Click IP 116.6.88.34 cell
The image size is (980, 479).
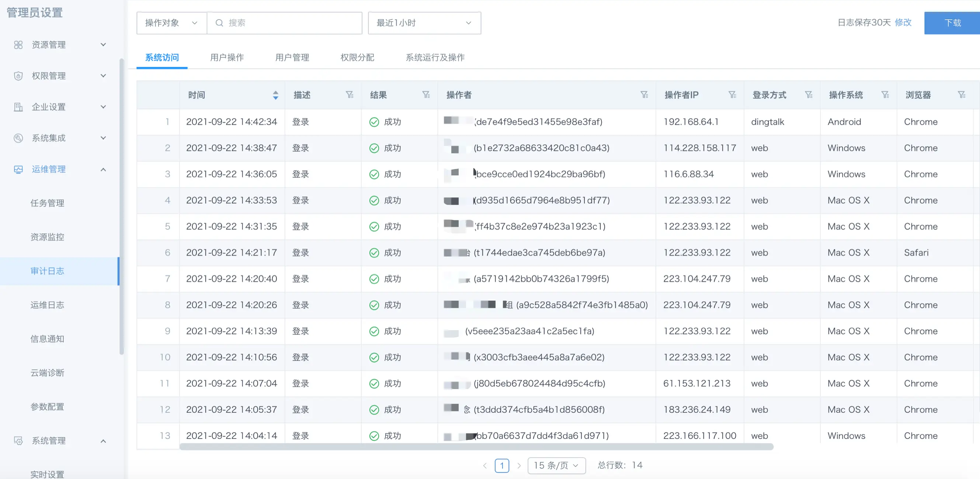[689, 175]
